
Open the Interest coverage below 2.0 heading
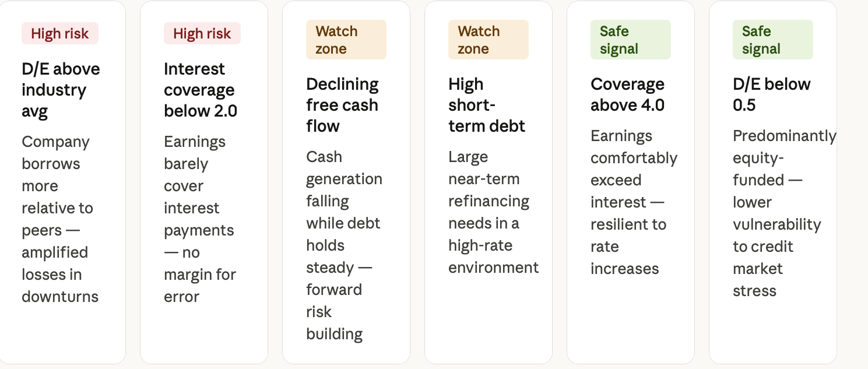pyautogui.click(x=201, y=90)
